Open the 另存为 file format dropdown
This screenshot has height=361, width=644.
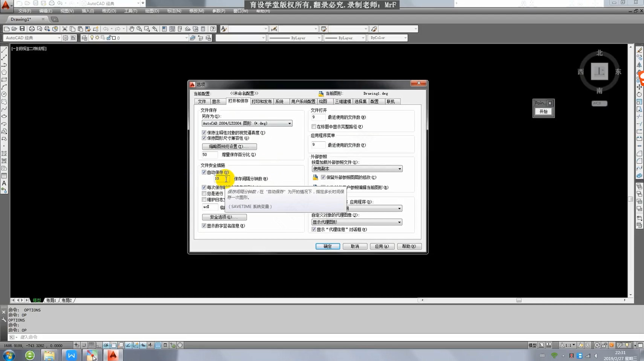247,123
